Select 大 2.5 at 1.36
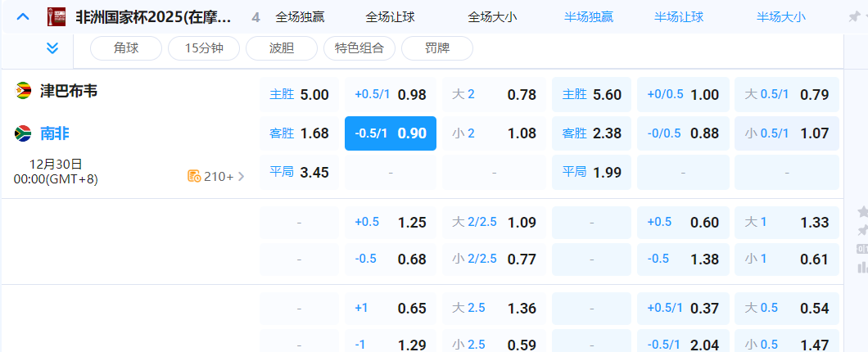The height and width of the screenshot is (352, 868). [494, 309]
